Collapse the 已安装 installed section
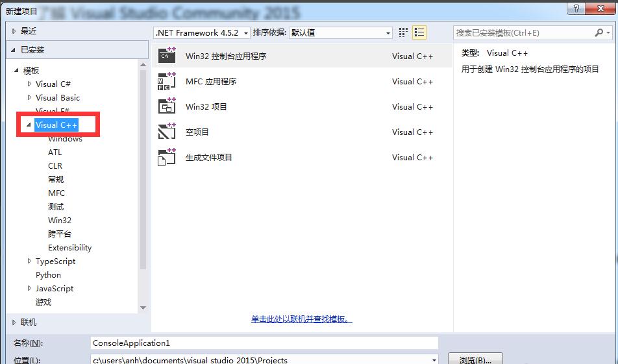The image size is (618, 364). point(14,50)
